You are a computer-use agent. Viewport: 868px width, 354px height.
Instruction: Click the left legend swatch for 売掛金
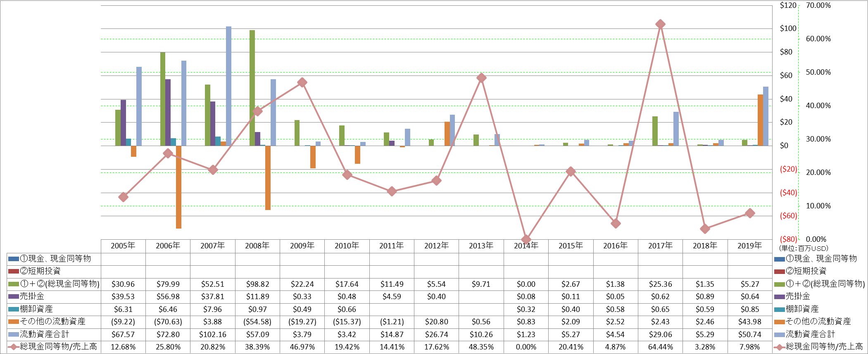coord(14,297)
